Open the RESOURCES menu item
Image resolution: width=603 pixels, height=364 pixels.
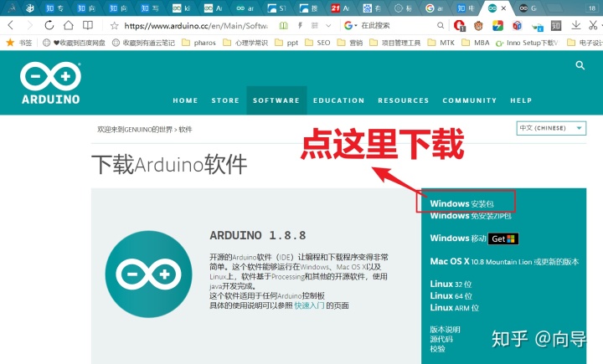point(404,100)
